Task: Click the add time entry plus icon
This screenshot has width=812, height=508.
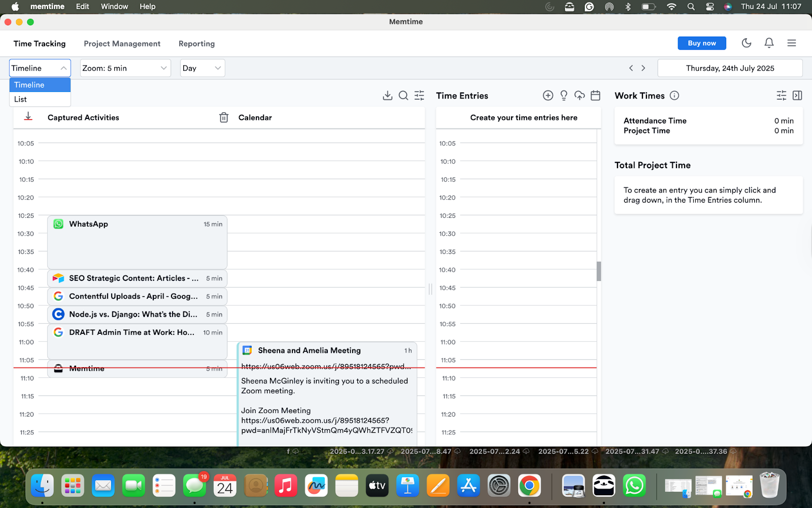Action: click(548, 96)
